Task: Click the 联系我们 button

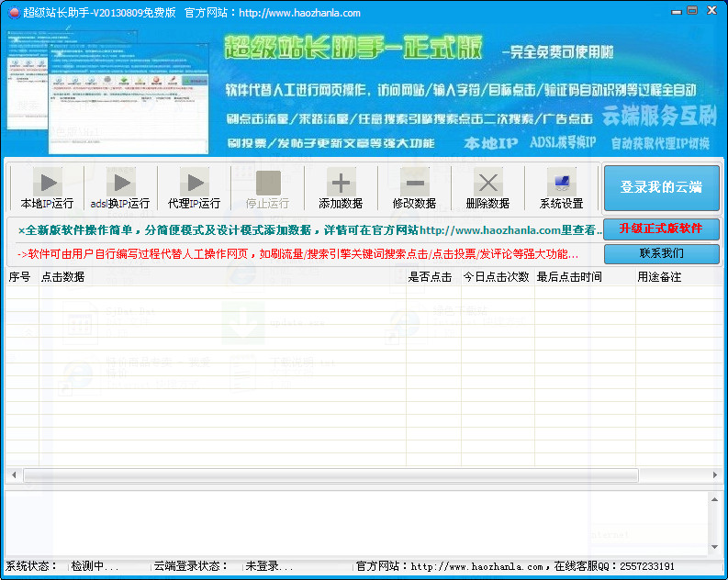Action: click(662, 253)
